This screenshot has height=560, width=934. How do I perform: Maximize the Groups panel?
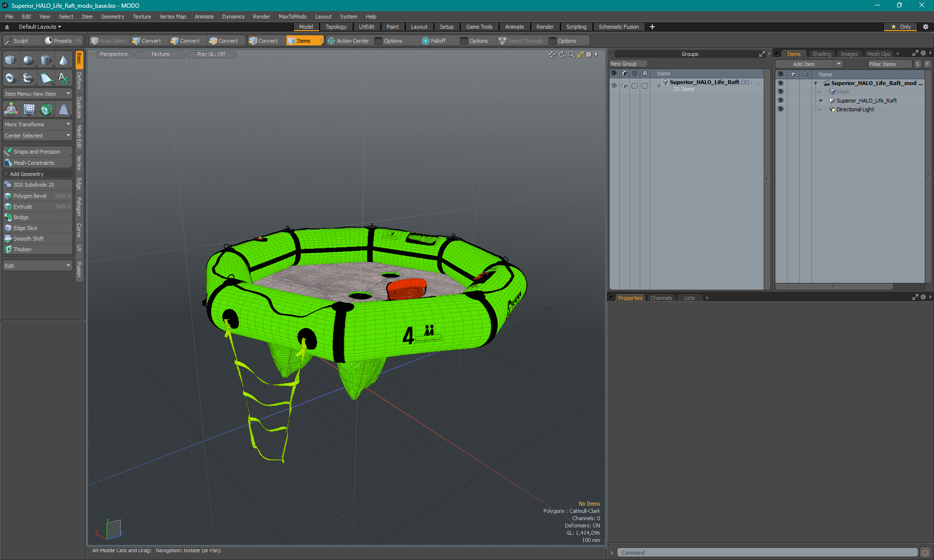[762, 54]
